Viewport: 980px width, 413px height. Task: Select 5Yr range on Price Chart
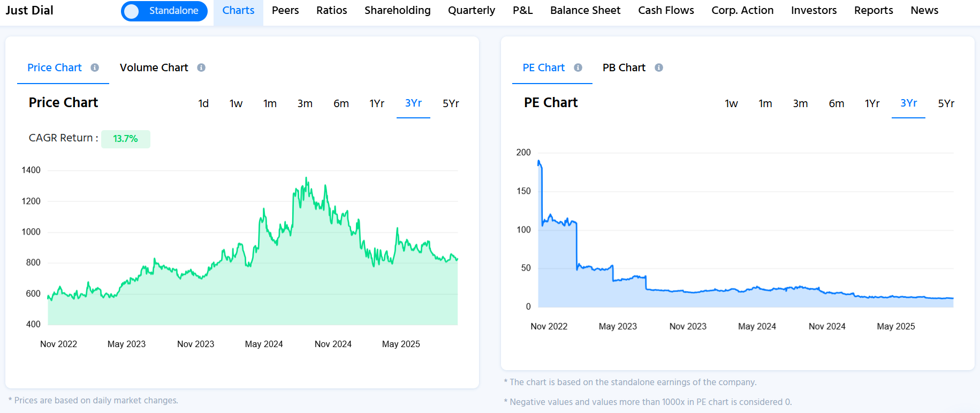coord(451,103)
